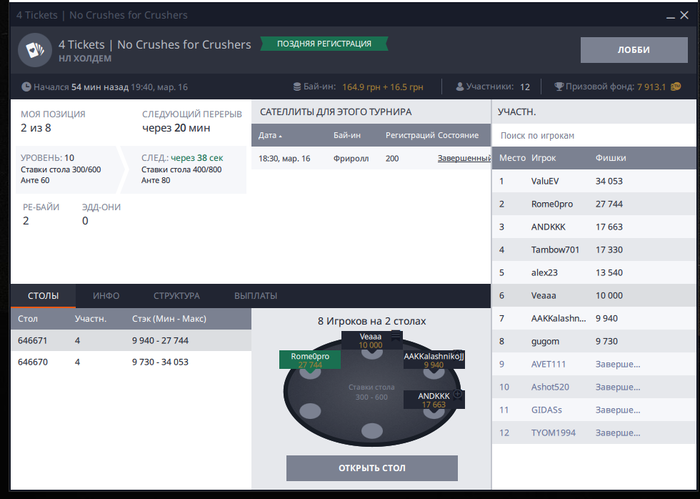Click the add-note icon on AAKKalashnikoJJ's seat

click(458, 353)
